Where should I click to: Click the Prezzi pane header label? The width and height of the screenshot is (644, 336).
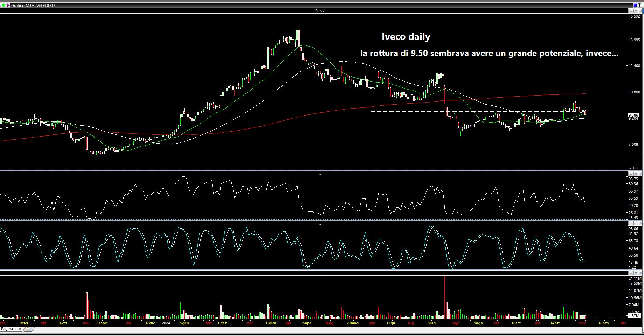(x=320, y=11)
